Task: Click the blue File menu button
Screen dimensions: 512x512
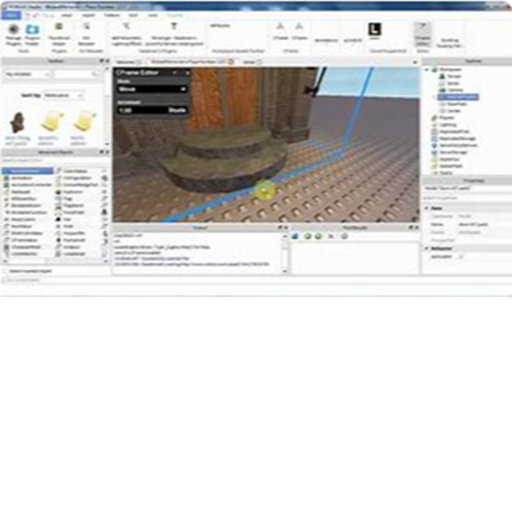Action: [x=11, y=15]
